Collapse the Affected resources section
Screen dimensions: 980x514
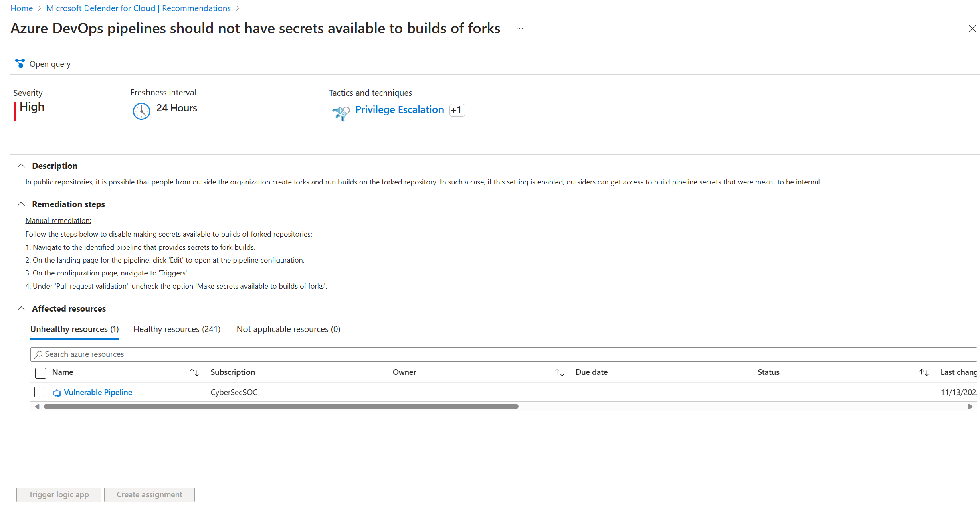click(x=21, y=308)
